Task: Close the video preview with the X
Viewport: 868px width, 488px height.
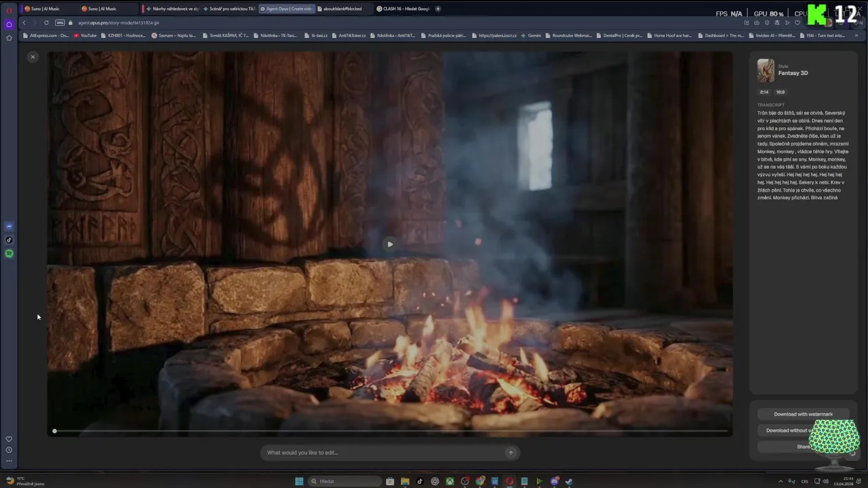Action: tap(33, 57)
